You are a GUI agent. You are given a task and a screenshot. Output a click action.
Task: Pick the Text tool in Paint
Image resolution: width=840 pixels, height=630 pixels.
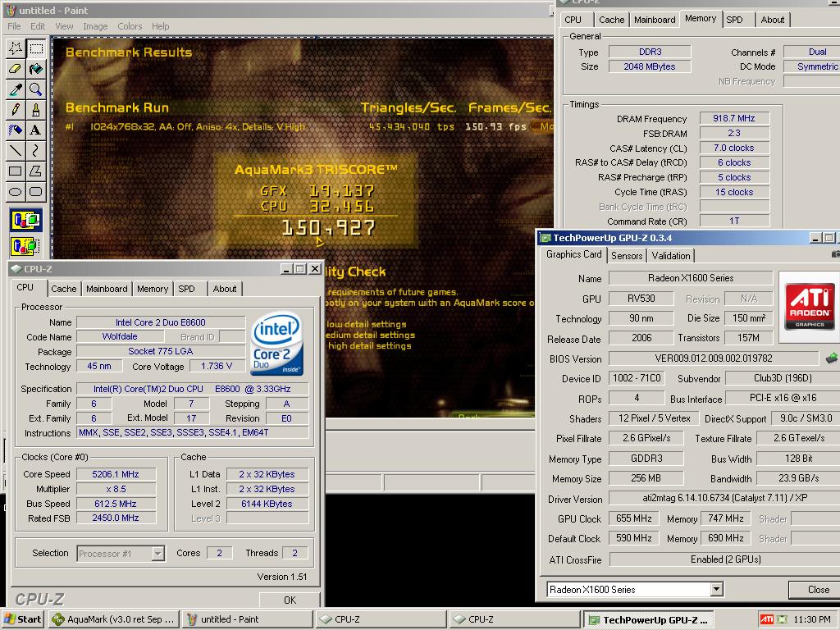pyautogui.click(x=36, y=130)
